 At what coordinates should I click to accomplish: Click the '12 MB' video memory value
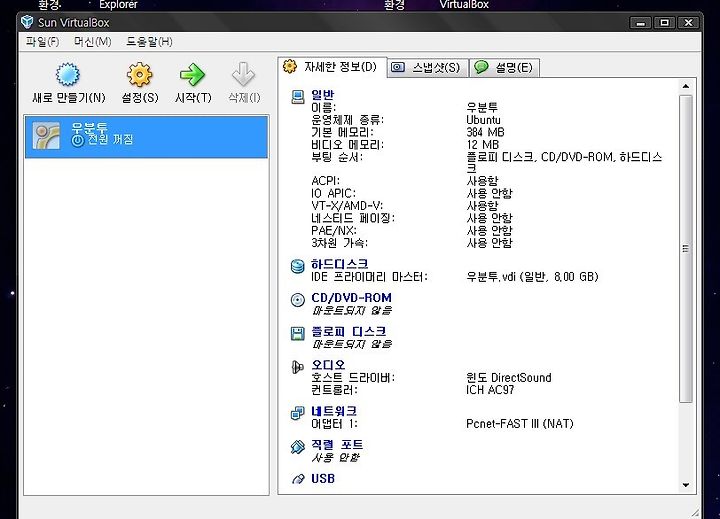[483, 145]
